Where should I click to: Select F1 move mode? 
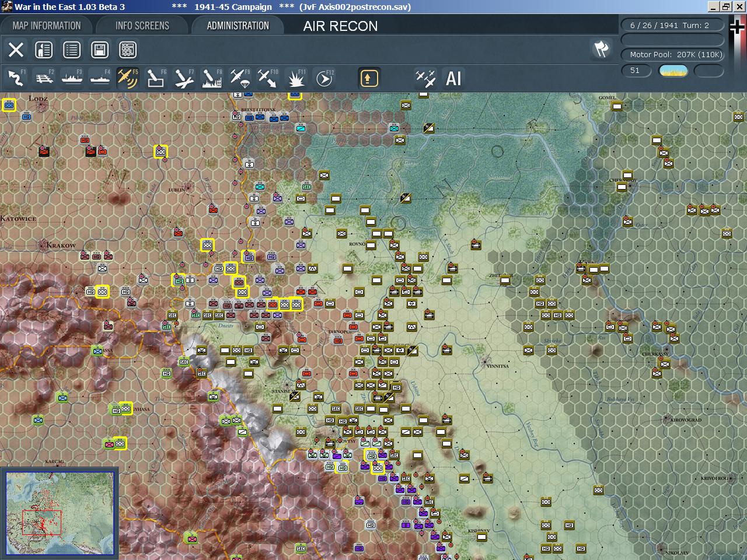[16, 78]
